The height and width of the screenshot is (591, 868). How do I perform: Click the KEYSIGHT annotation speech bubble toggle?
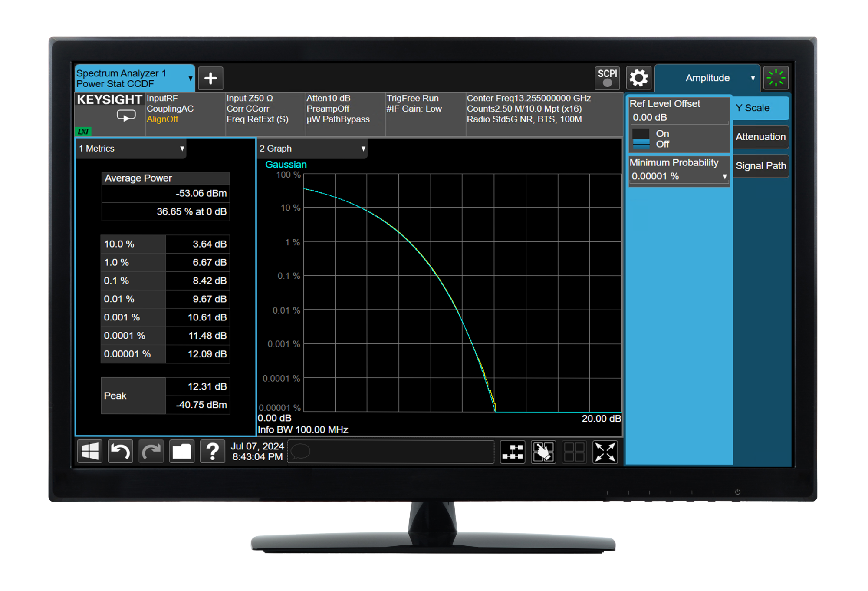coord(126,116)
